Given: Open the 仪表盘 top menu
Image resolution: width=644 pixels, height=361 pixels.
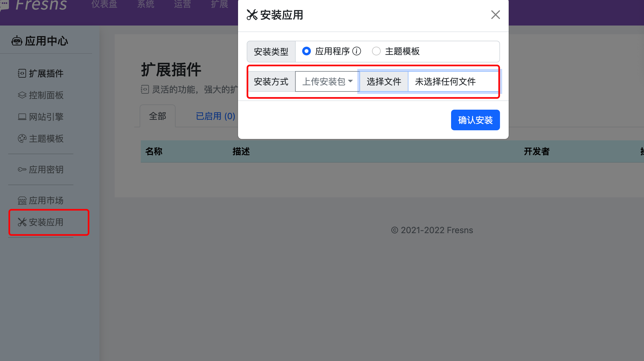Looking at the screenshot, I should (104, 4).
